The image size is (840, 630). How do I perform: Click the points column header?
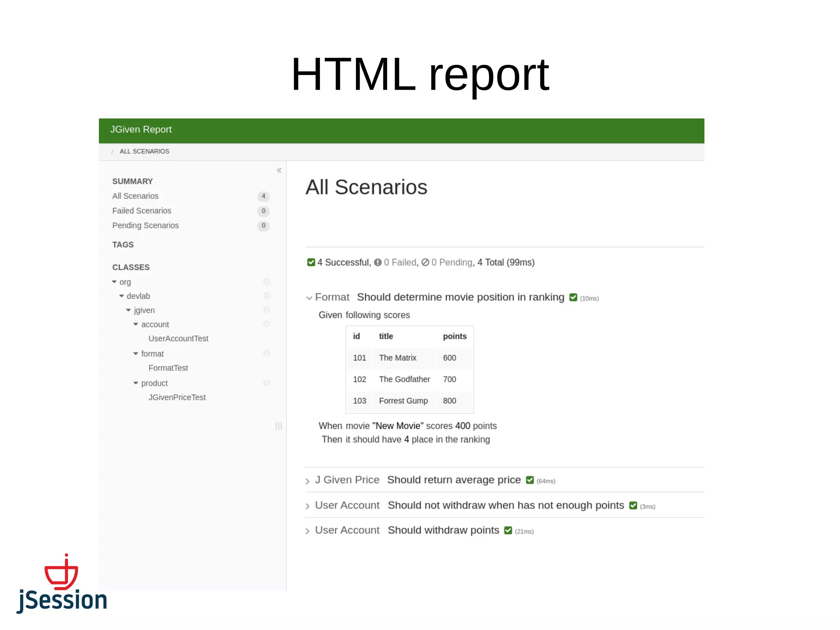click(454, 336)
